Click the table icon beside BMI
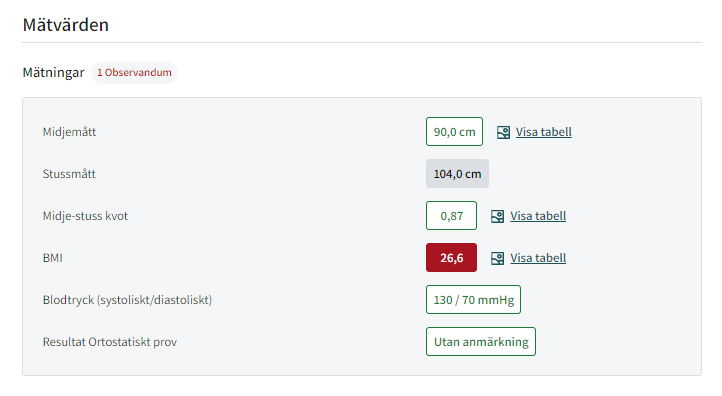 [498, 258]
